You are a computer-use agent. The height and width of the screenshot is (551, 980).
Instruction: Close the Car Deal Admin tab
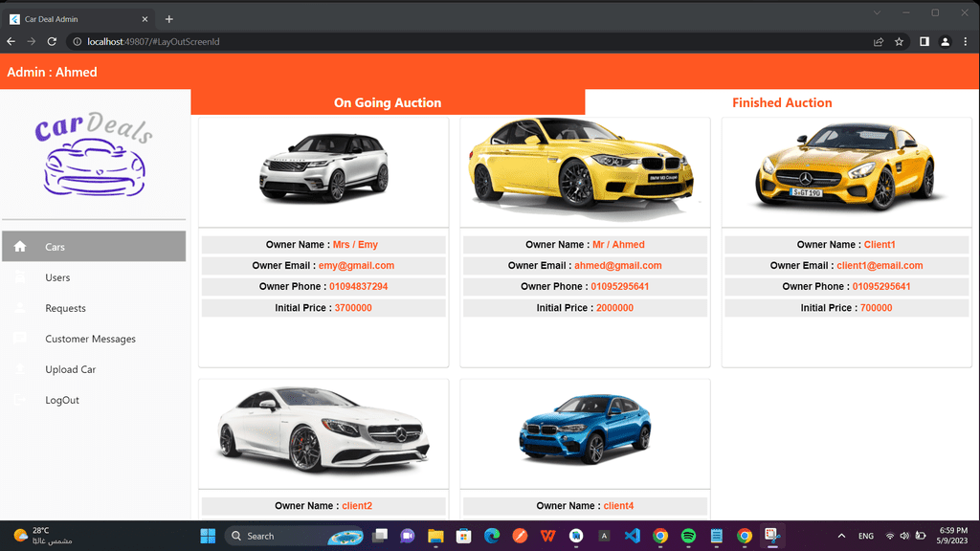(145, 19)
